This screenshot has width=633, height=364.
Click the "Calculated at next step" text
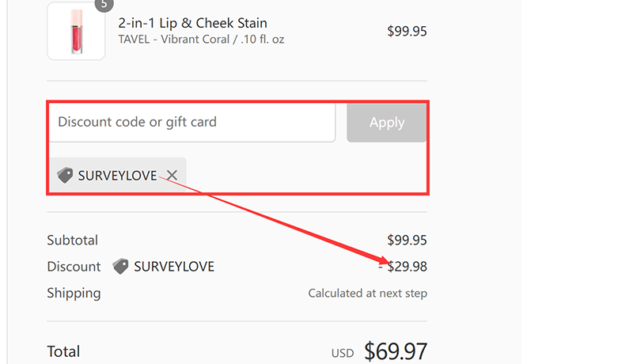pos(367,294)
